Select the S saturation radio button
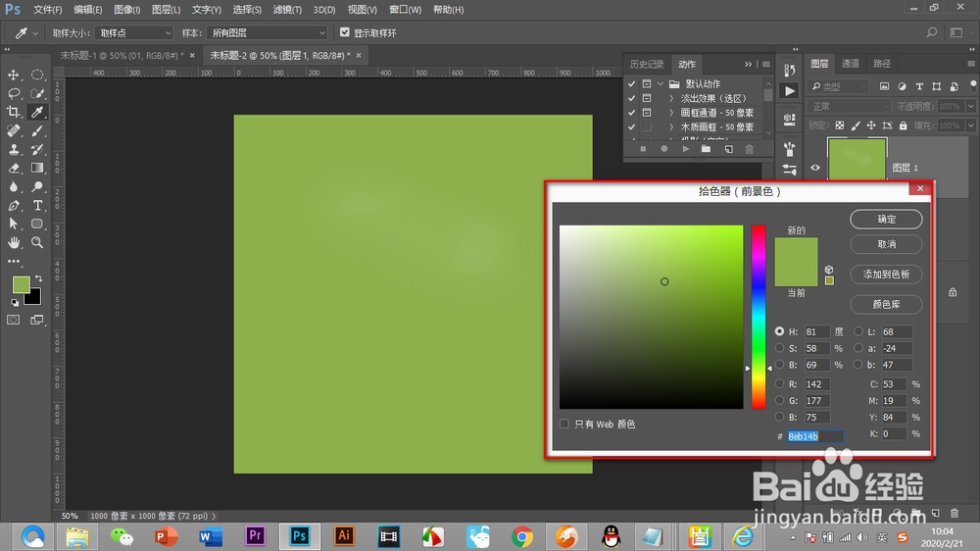 tap(779, 348)
